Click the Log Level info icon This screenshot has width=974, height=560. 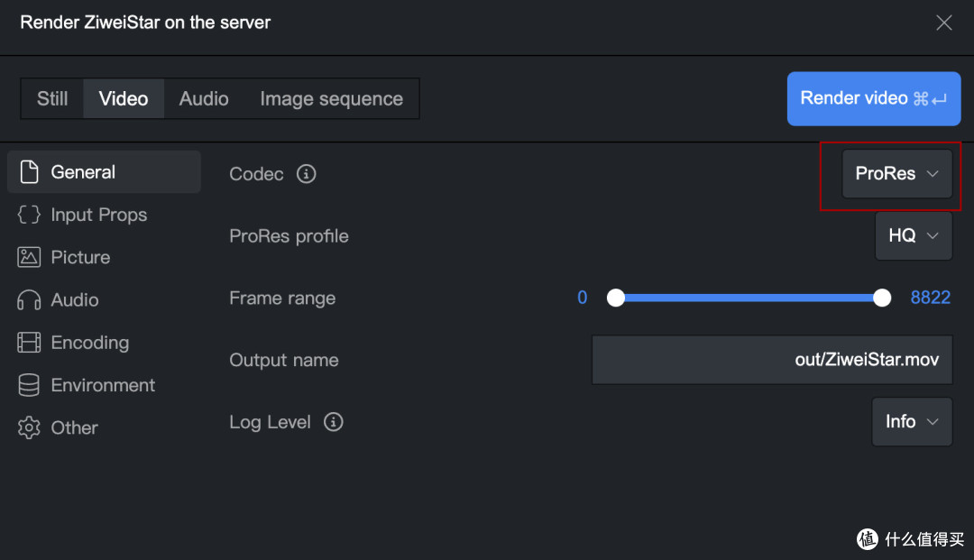click(334, 422)
